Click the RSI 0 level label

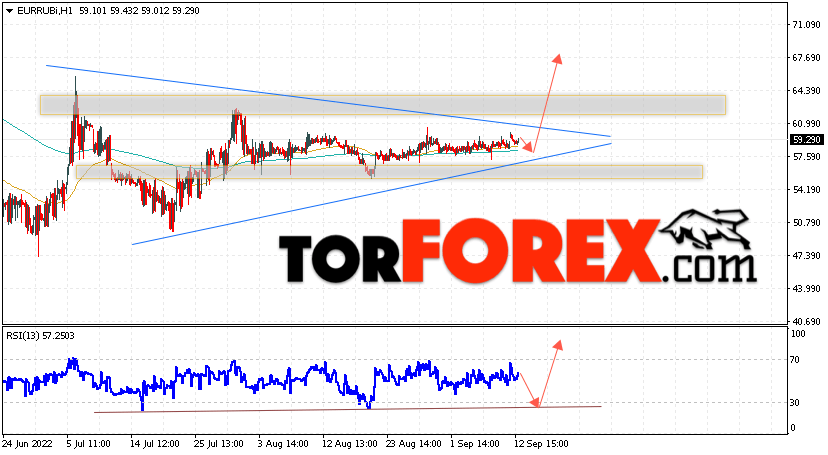coord(793,428)
